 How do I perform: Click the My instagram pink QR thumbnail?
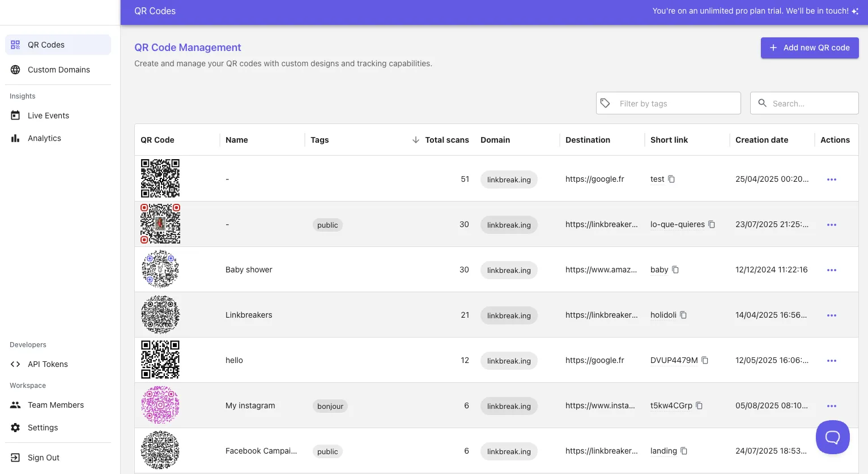point(160,405)
